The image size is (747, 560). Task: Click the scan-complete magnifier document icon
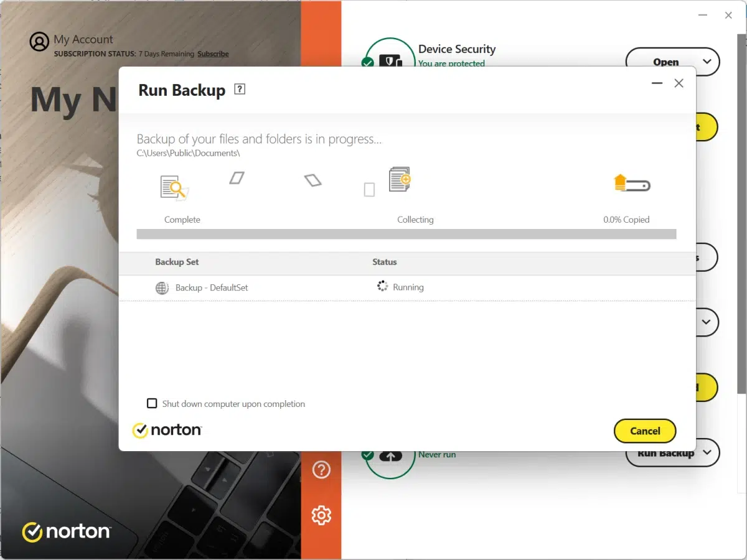[x=174, y=188]
